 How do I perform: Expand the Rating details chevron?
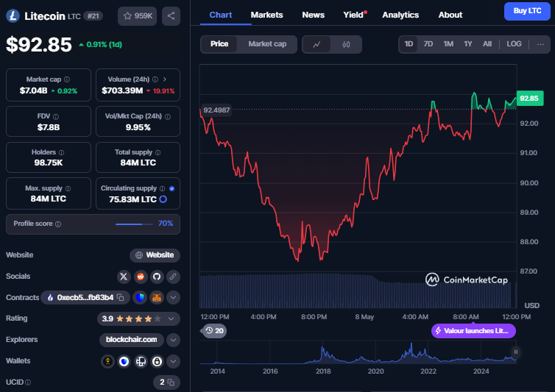pos(172,318)
